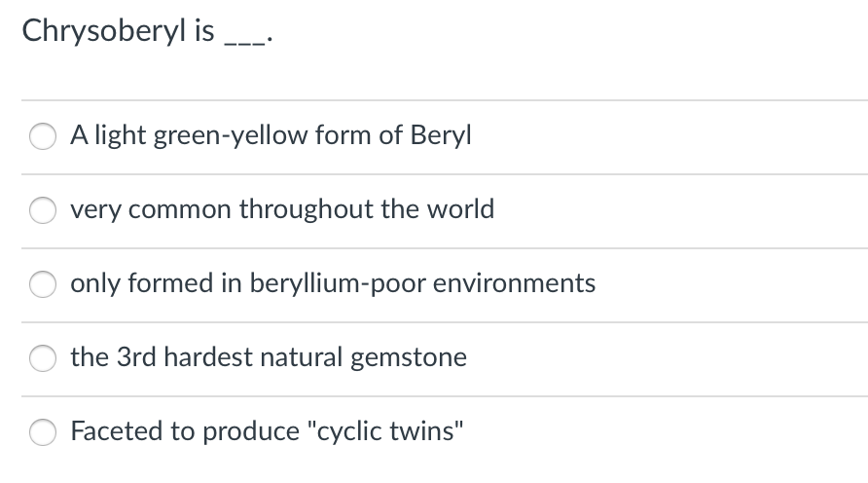Viewport: 868px width, 483px height.
Task: Click the word "is" in the question
Action: [205, 31]
